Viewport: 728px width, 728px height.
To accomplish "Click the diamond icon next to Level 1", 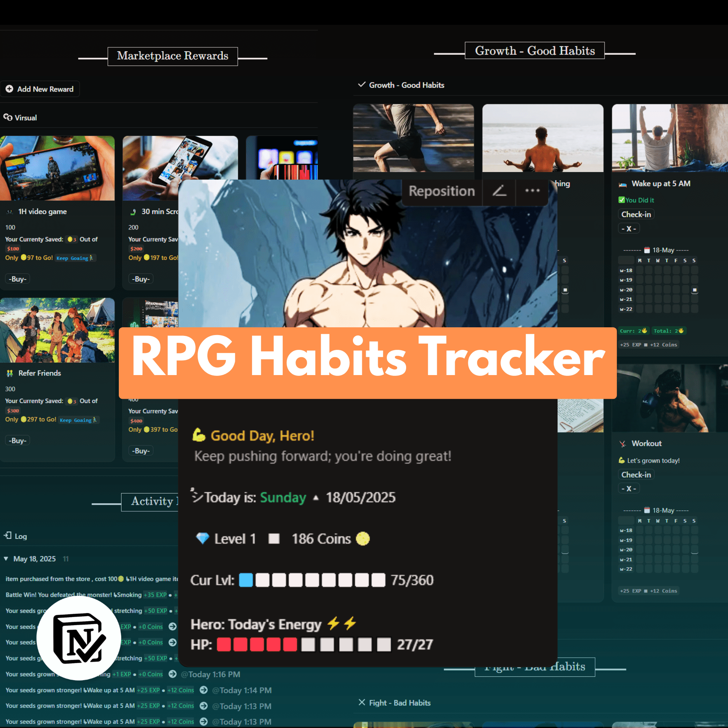I will point(202,538).
